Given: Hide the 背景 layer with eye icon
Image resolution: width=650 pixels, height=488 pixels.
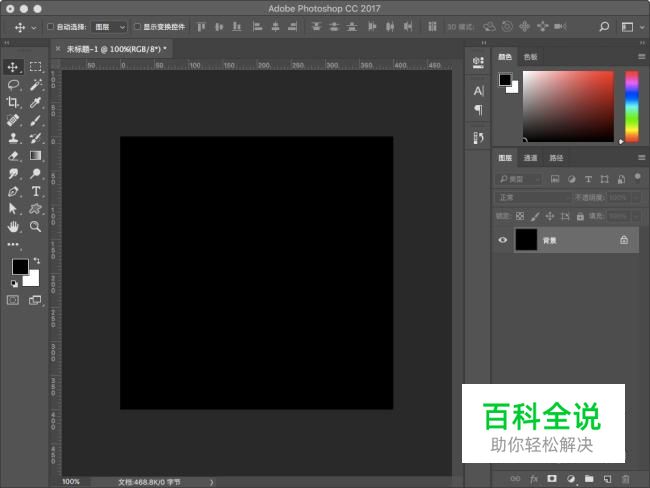Looking at the screenshot, I should click(503, 240).
